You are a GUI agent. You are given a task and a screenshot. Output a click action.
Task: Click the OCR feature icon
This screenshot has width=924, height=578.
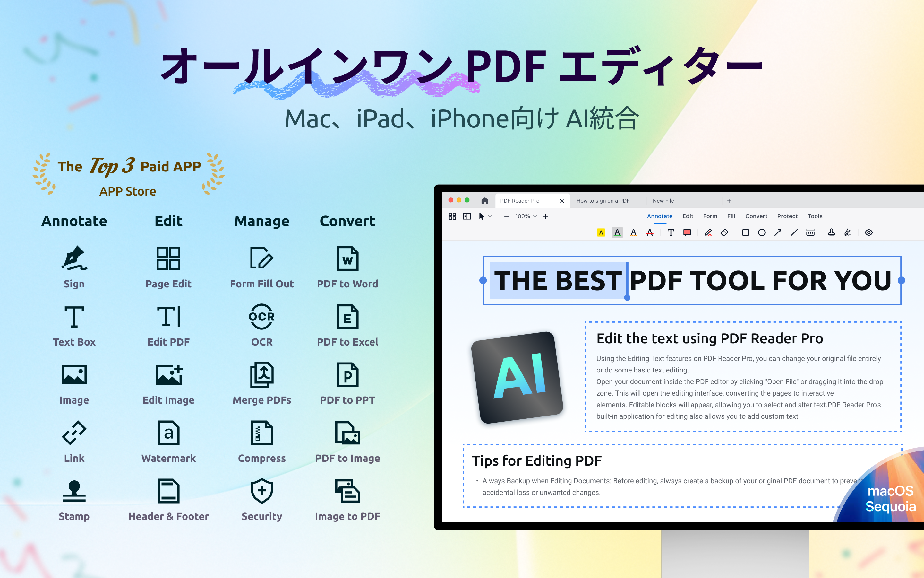pos(261,317)
